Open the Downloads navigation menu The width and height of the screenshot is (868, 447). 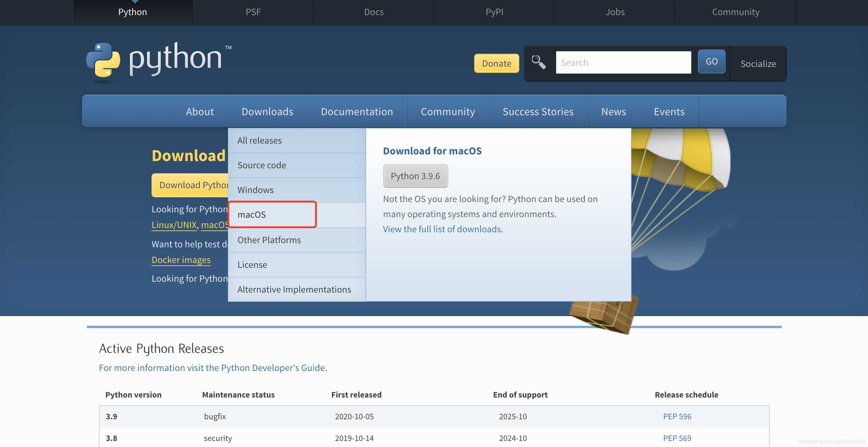pyautogui.click(x=268, y=112)
